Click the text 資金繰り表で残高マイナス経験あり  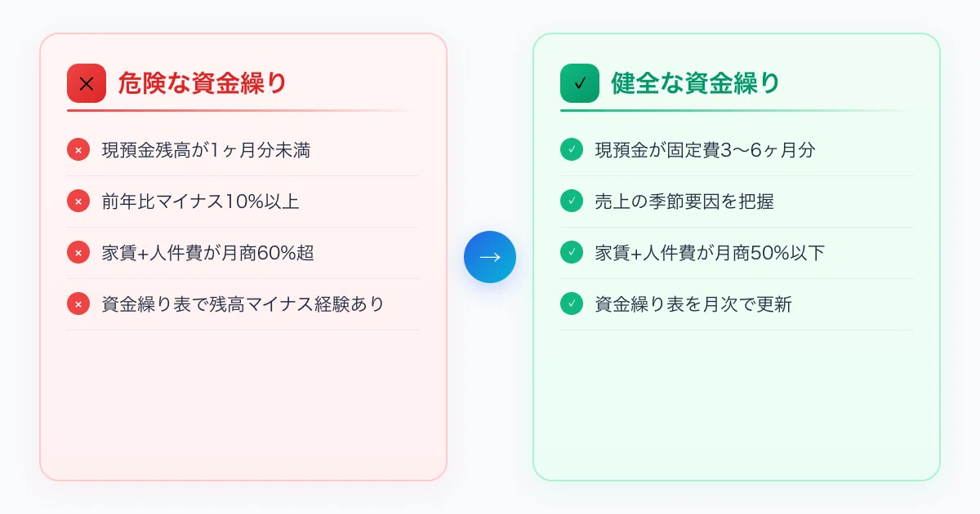[243, 304]
